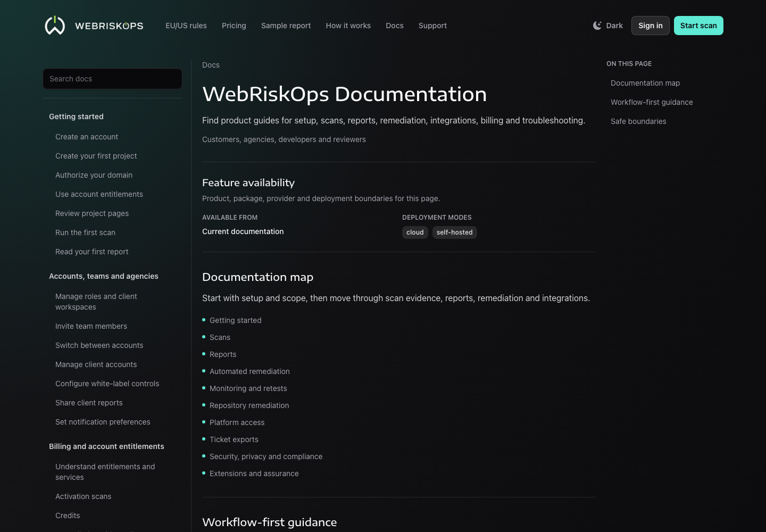Jump to Safe boundaries section
The image size is (766, 532).
point(638,121)
